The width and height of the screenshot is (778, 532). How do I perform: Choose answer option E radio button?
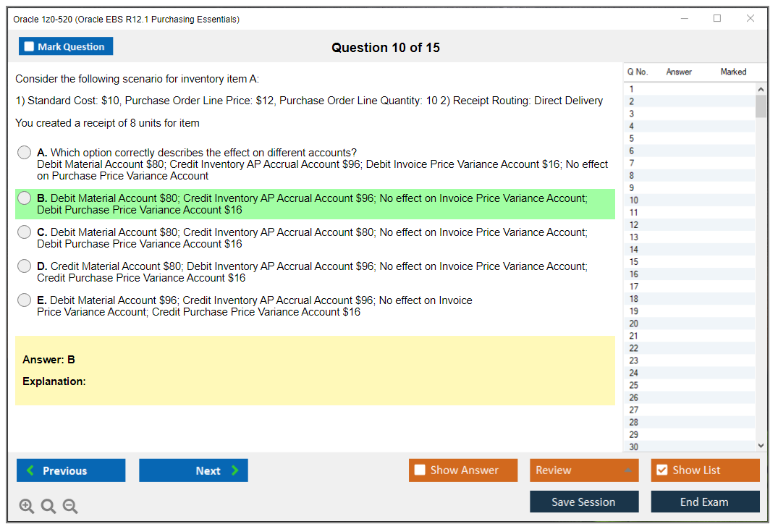pos(25,300)
